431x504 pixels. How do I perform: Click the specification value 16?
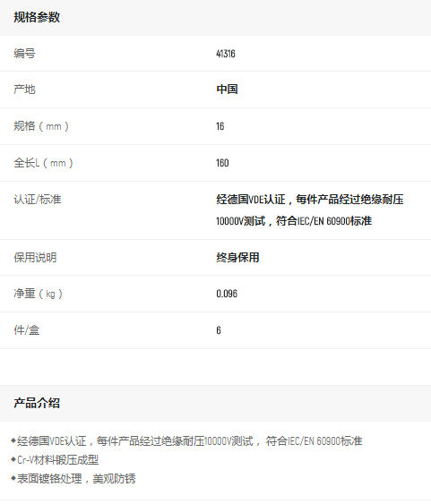[220, 126]
